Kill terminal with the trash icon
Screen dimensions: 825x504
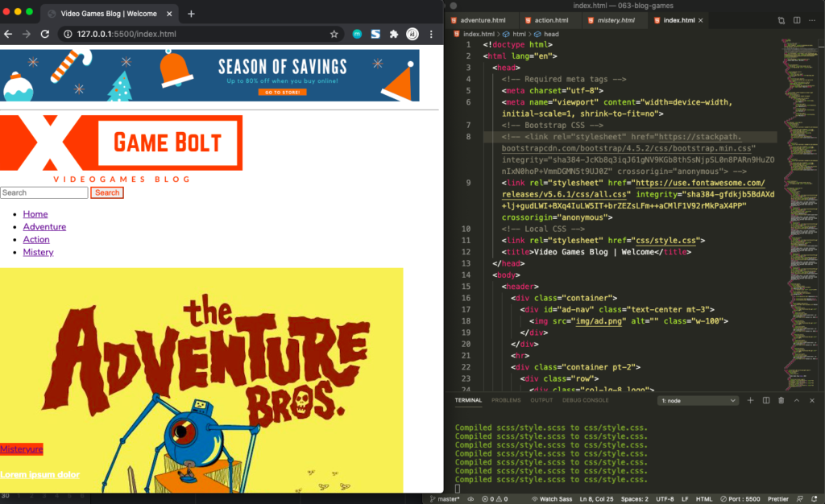[781, 400]
